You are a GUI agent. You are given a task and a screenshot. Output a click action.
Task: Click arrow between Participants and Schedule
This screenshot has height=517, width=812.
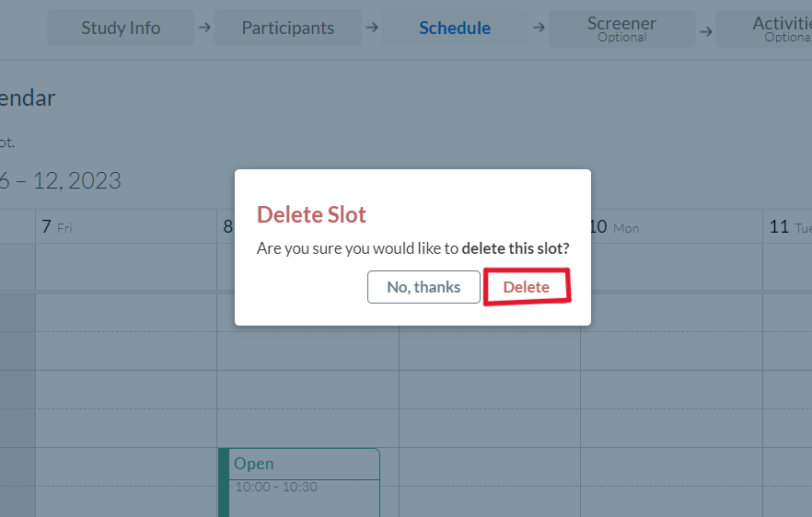(372, 28)
